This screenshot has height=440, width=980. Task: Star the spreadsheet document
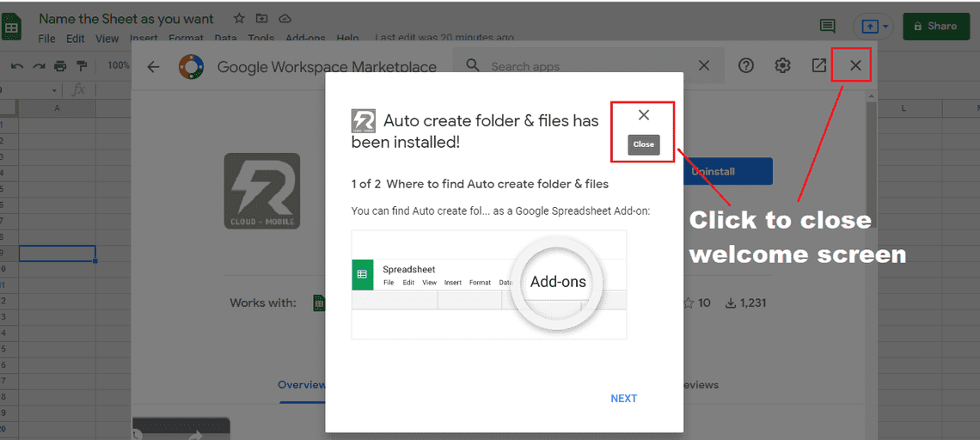click(x=239, y=18)
